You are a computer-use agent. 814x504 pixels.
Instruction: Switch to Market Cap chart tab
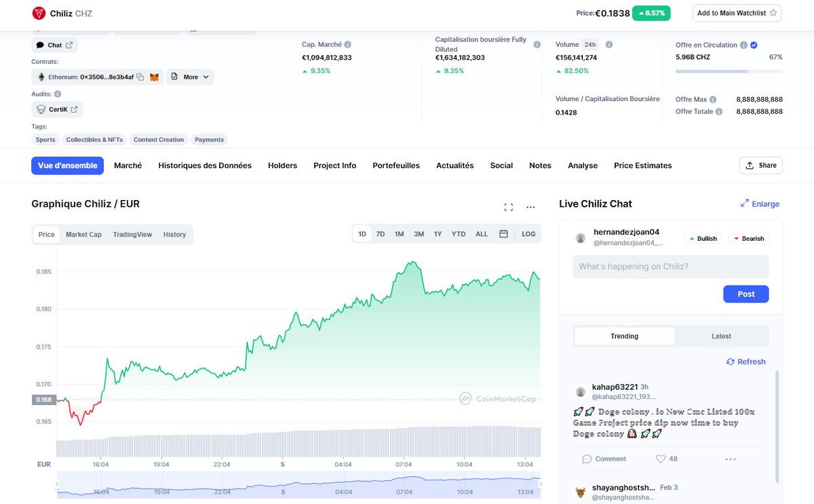click(x=83, y=235)
